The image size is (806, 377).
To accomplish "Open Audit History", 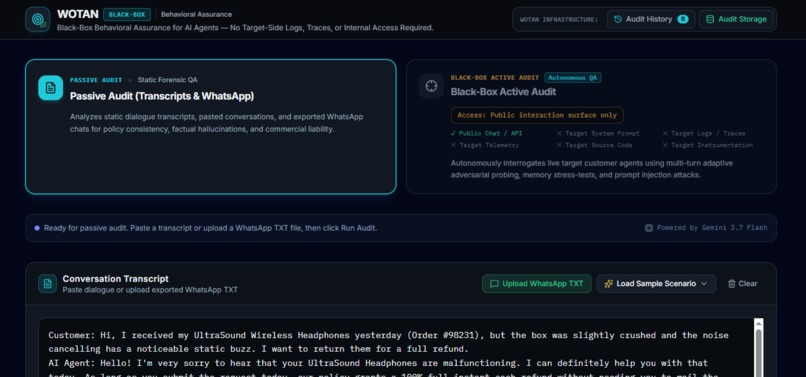I will click(x=651, y=20).
